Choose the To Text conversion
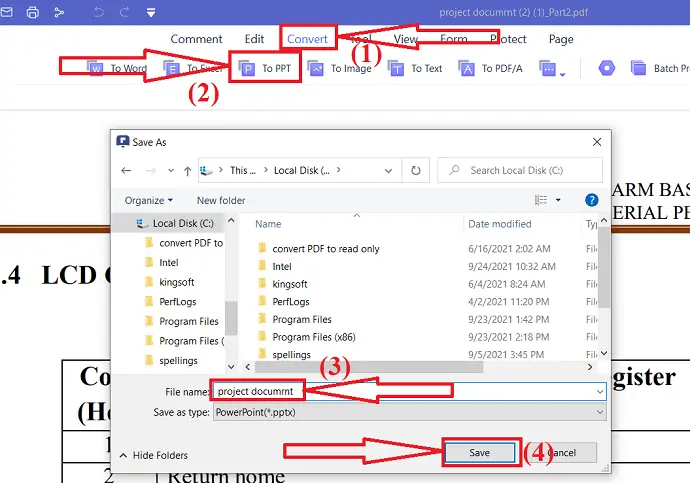 pos(415,68)
